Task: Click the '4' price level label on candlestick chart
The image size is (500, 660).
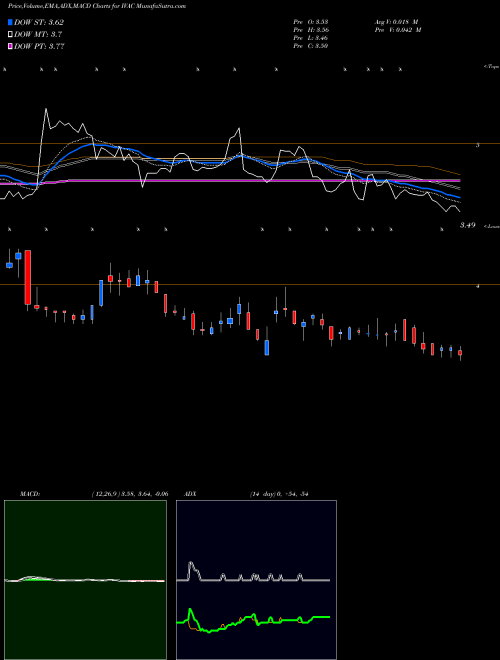Action: coord(477,286)
